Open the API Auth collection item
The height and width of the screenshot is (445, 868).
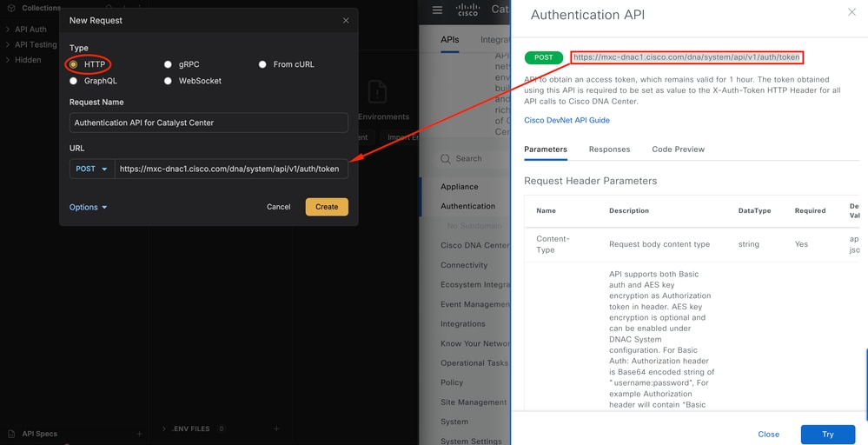(x=30, y=30)
